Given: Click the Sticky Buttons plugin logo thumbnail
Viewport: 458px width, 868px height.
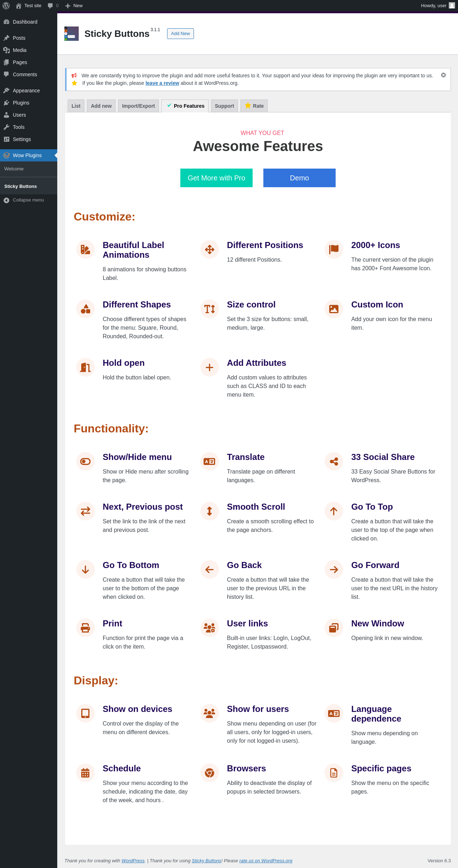Looking at the screenshot, I should (x=72, y=34).
